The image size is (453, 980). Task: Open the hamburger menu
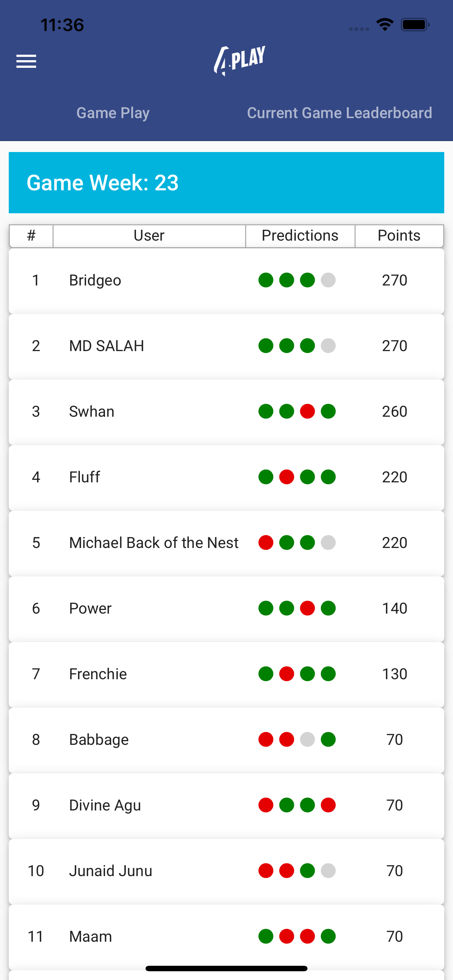[x=26, y=61]
